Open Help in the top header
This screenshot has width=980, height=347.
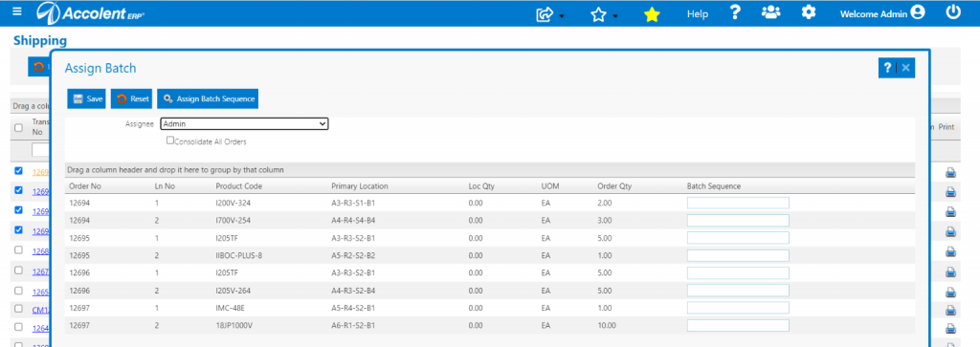click(x=698, y=13)
